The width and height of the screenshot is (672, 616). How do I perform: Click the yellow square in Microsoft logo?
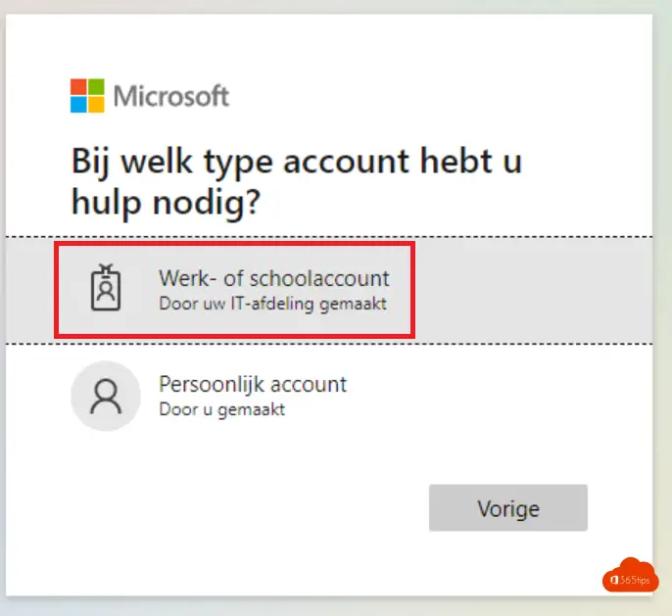coord(96,105)
